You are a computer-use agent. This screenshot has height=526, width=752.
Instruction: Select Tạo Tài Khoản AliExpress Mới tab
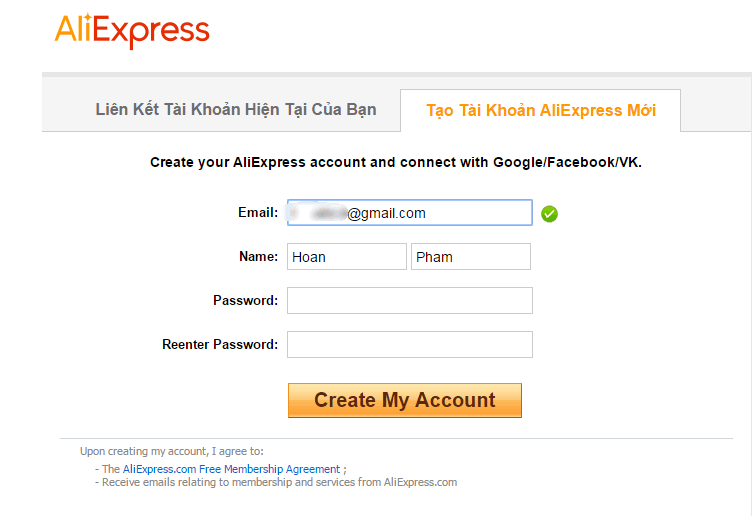pos(541,111)
